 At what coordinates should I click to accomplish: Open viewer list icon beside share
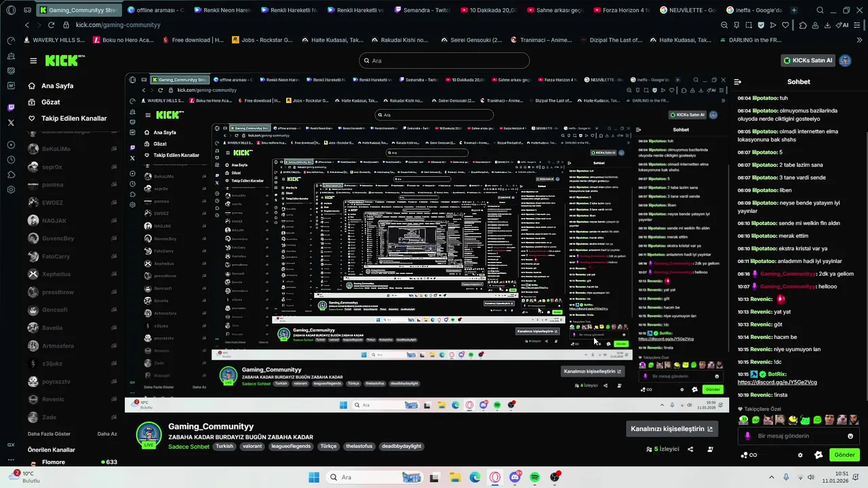tap(710, 449)
